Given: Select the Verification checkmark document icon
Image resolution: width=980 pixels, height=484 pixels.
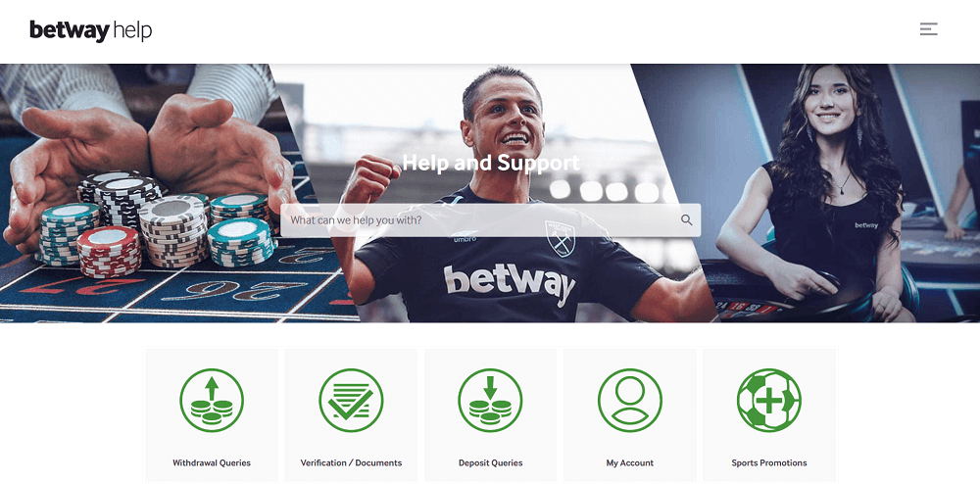Looking at the screenshot, I should click(351, 401).
